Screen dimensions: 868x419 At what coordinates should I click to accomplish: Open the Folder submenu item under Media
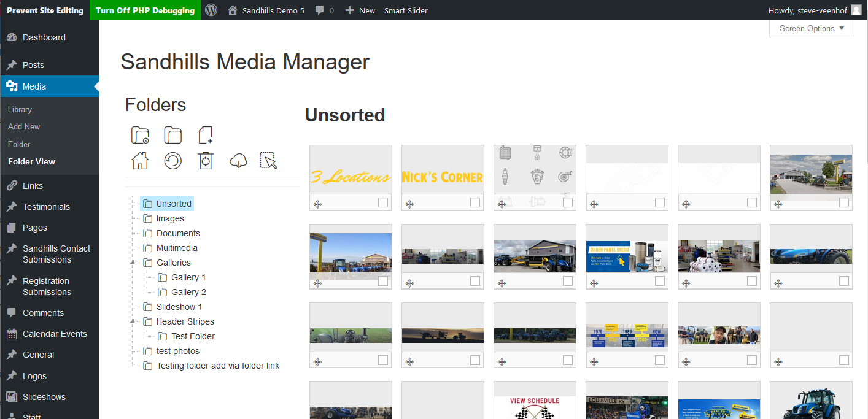point(19,144)
